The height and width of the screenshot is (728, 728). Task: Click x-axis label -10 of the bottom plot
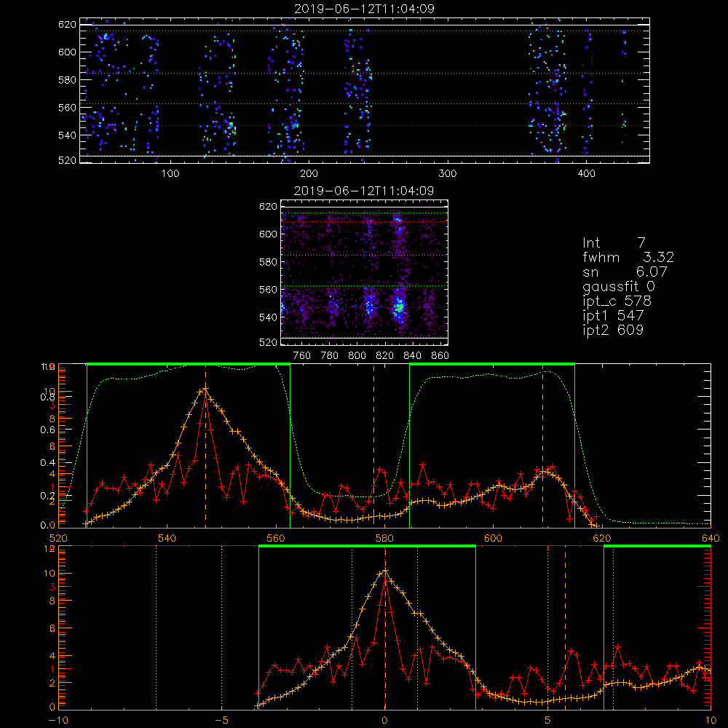pos(58,721)
